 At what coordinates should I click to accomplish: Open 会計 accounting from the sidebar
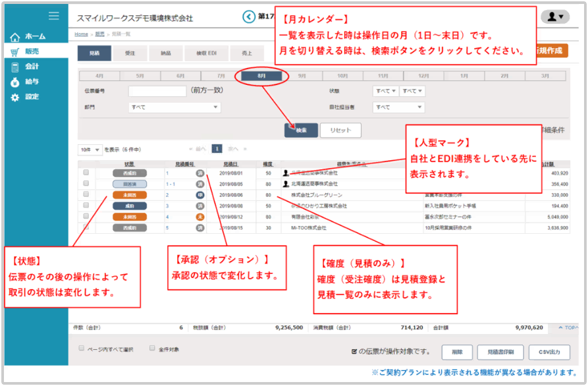point(15,67)
